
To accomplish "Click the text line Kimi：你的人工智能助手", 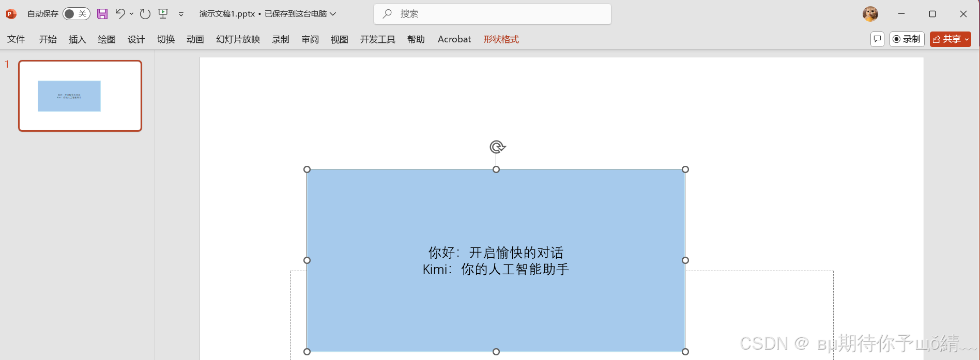I will point(496,269).
